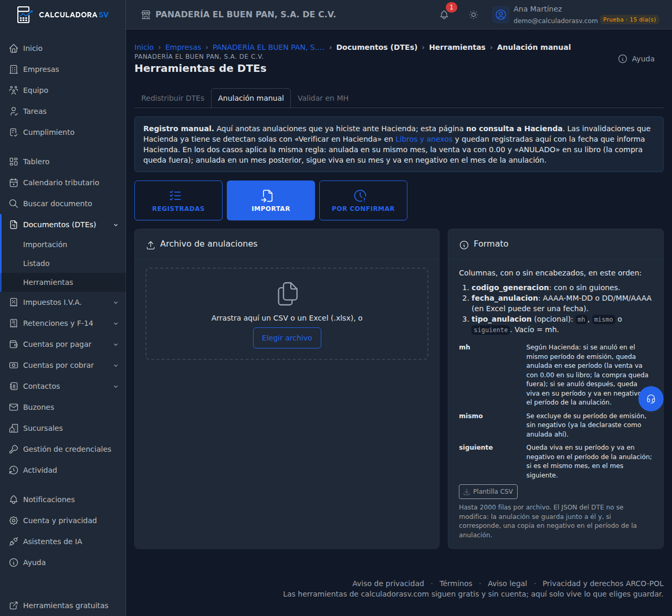
Task: Expand the Cuentas por pagar chevron
Action: coord(115,344)
